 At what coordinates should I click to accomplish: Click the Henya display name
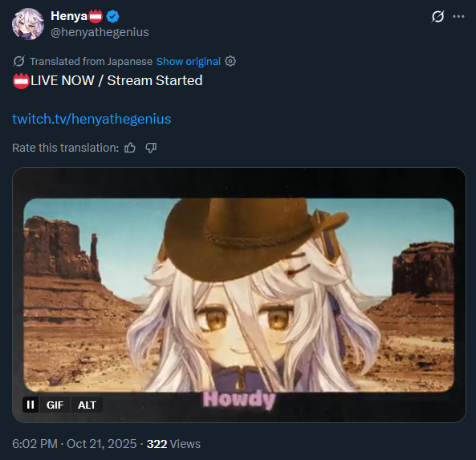point(69,16)
